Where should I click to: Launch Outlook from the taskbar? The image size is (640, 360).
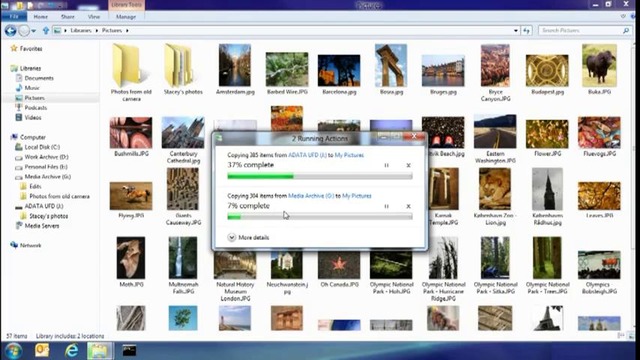click(x=42, y=350)
